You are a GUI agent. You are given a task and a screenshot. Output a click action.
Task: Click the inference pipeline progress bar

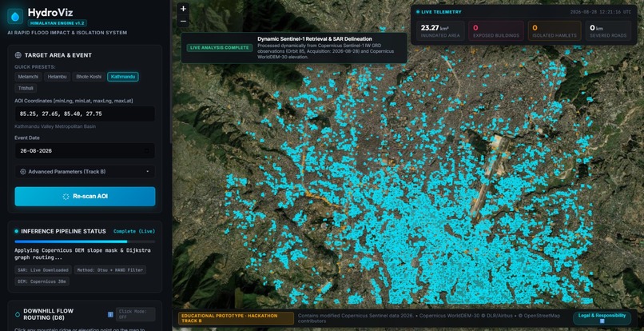[x=85, y=241]
